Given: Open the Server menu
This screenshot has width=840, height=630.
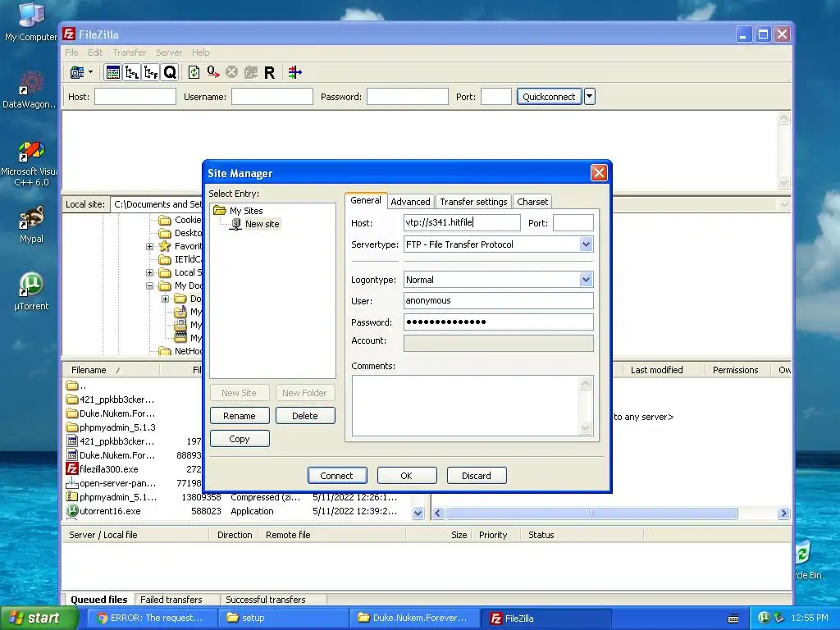Looking at the screenshot, I should (169, 52).
